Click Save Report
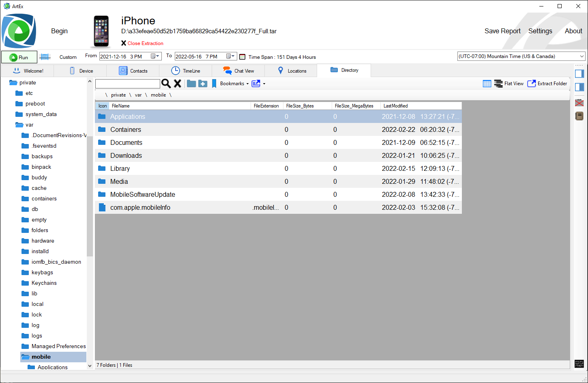Viewport: 588px width, 383px height. point(502,31)
